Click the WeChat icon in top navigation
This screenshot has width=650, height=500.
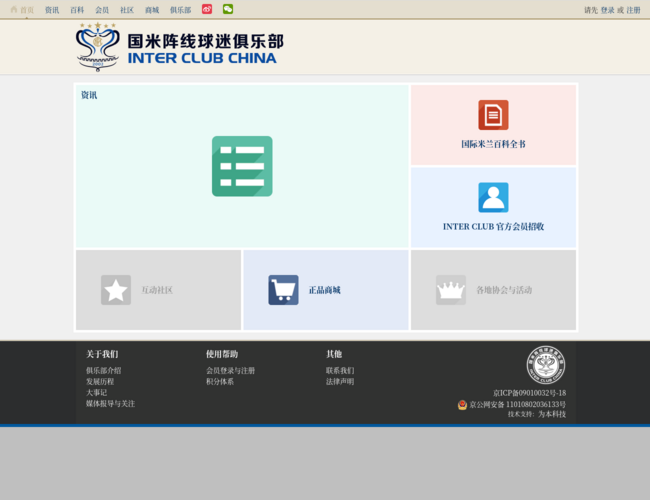(x=228, y=9)
